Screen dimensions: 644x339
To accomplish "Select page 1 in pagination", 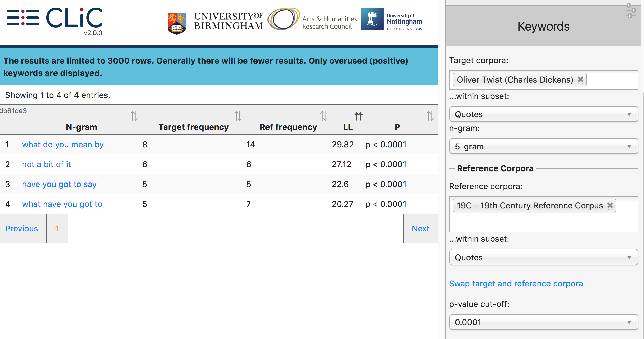I will click(x=57, y=228).
